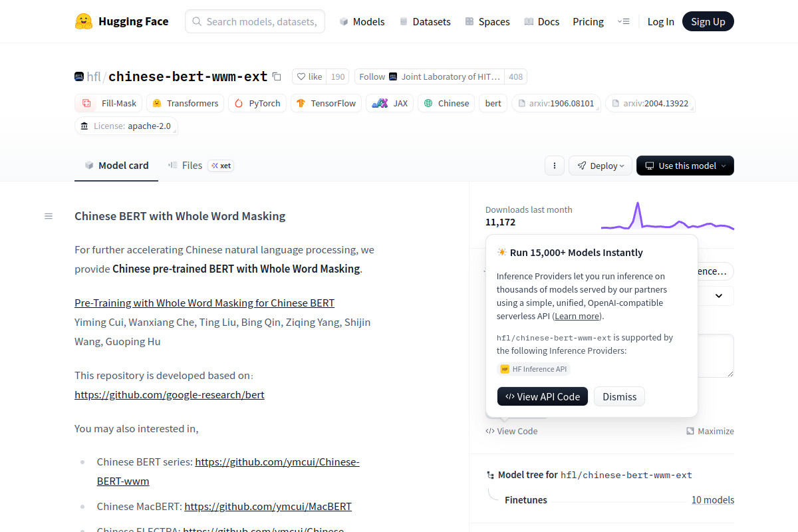Open the 190 likes count
The width and height of the screenshot is (798, 532).
click(x=338, y=76)
